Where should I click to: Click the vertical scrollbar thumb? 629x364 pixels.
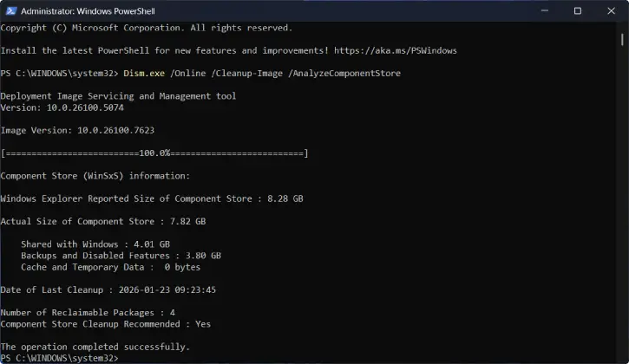tap(623, 41)
